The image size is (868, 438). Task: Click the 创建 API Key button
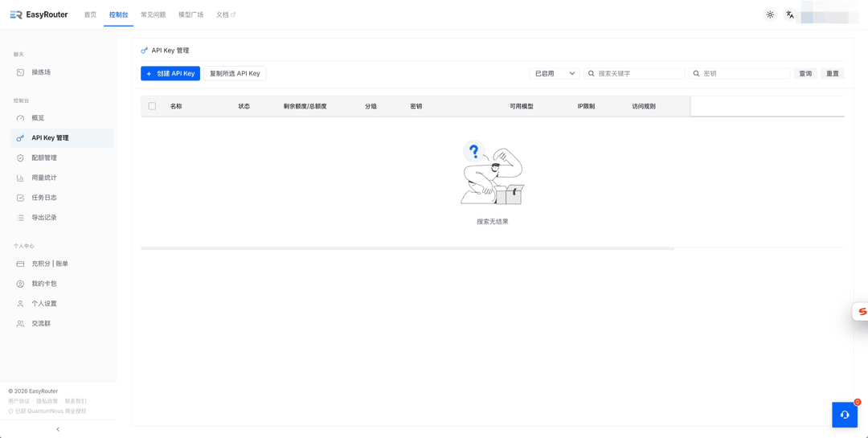[x=170, y=73]
